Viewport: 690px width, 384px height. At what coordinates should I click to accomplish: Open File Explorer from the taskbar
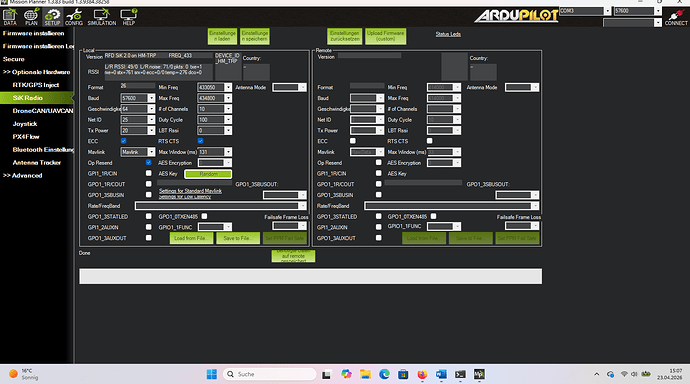[x=365, y=374]
